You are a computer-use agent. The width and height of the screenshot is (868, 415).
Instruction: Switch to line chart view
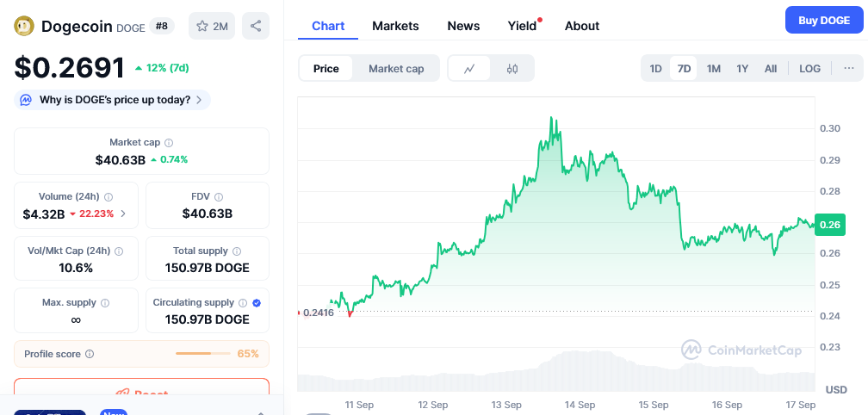coord(469,69)
